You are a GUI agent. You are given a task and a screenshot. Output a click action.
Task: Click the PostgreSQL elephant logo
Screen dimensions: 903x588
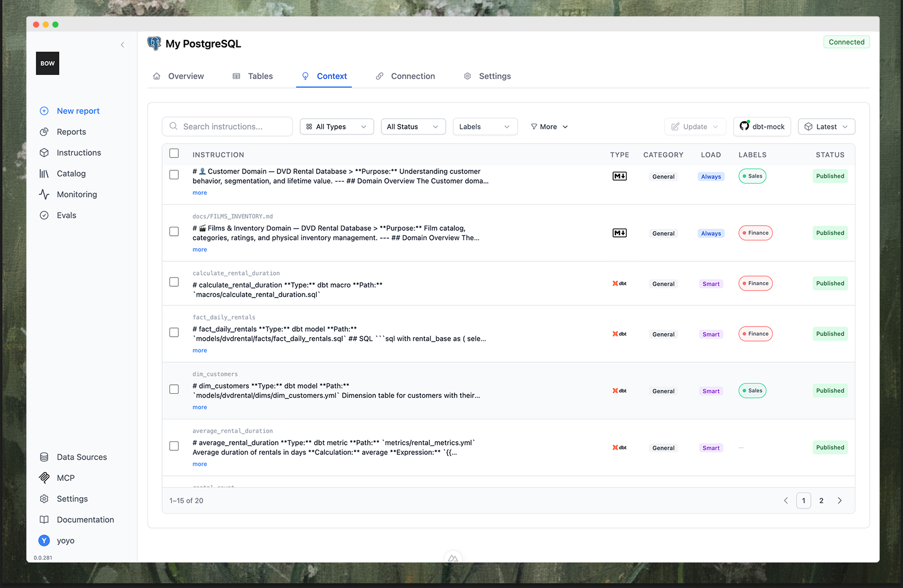point(154,43)
